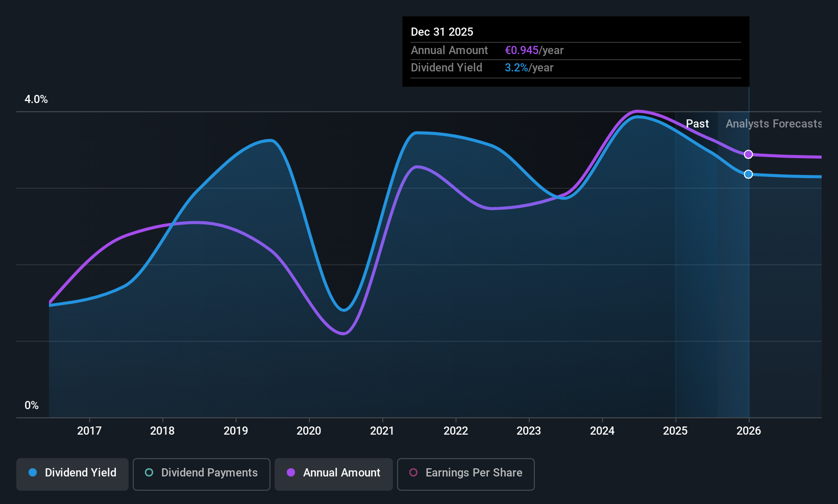Viewport: 838px width, 504px height.
Task: Toggle the Annual Amount series
Action: point(334,474)
